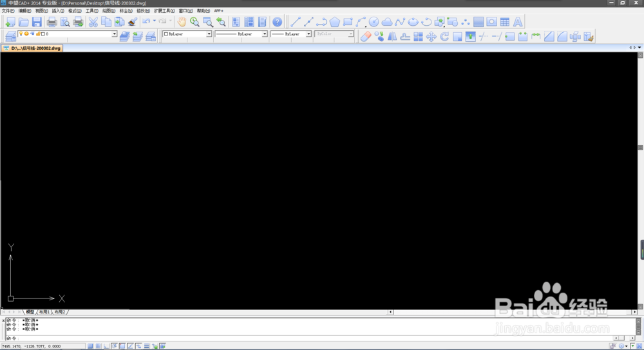644x350 pixels.
Task: Toggle Grid display in status bar
Action: [x=98, y=346]
